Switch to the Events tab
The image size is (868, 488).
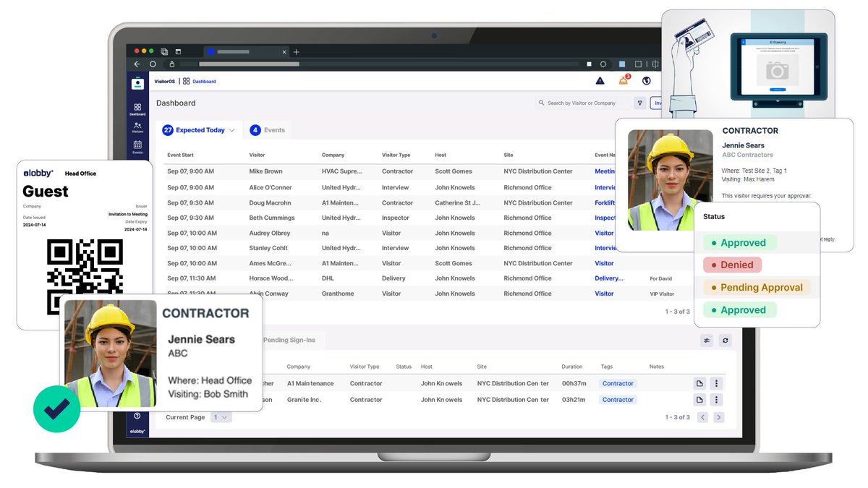tap(268, 130)
